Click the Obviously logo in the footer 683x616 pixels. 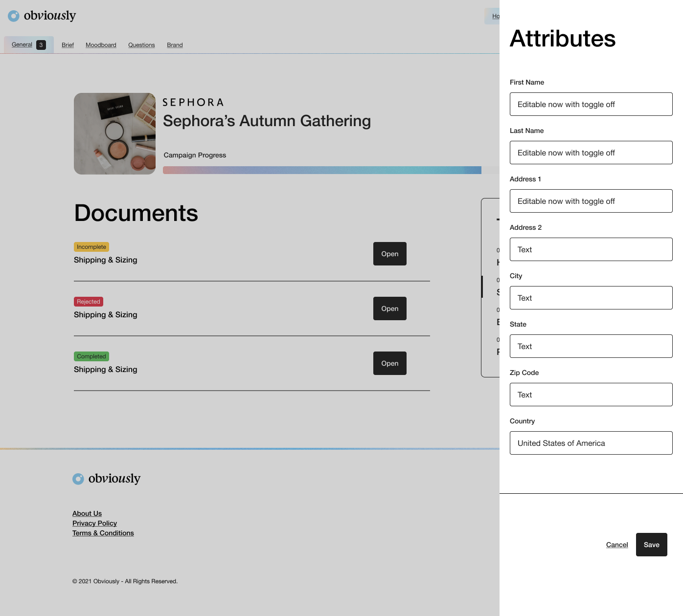107,479
